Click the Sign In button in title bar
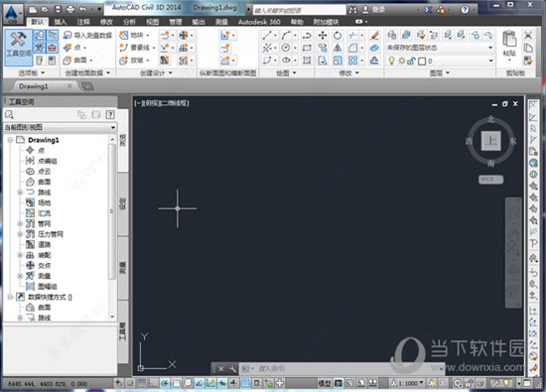 (x=374, y=9)
